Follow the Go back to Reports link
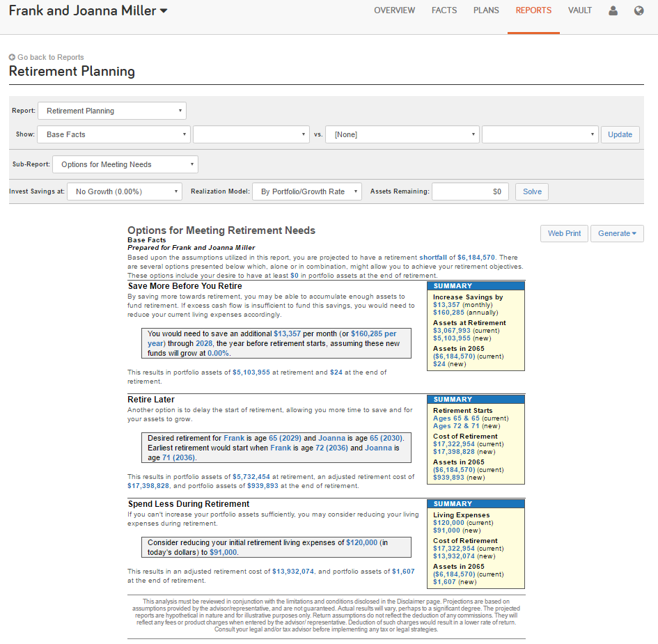Image resolution: width=658 pixels, height=644 pixels. coord(50,57)
